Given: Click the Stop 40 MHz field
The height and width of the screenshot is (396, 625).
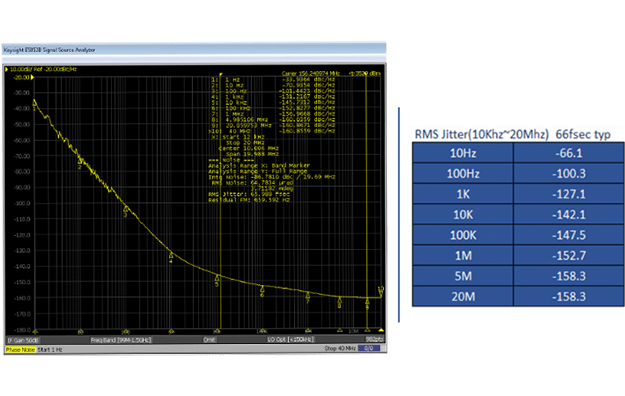Looking at the screenshot, I should (340, 349).
